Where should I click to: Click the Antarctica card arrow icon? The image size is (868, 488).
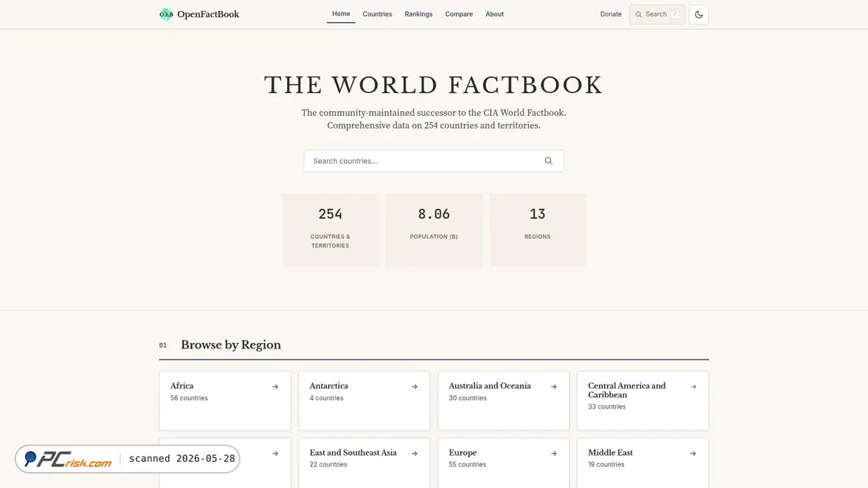(414, 387)
